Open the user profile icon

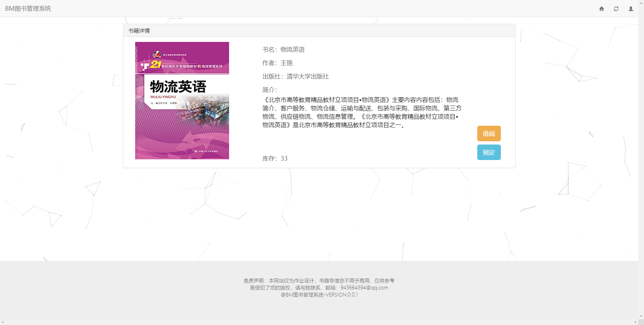(631, 9)
